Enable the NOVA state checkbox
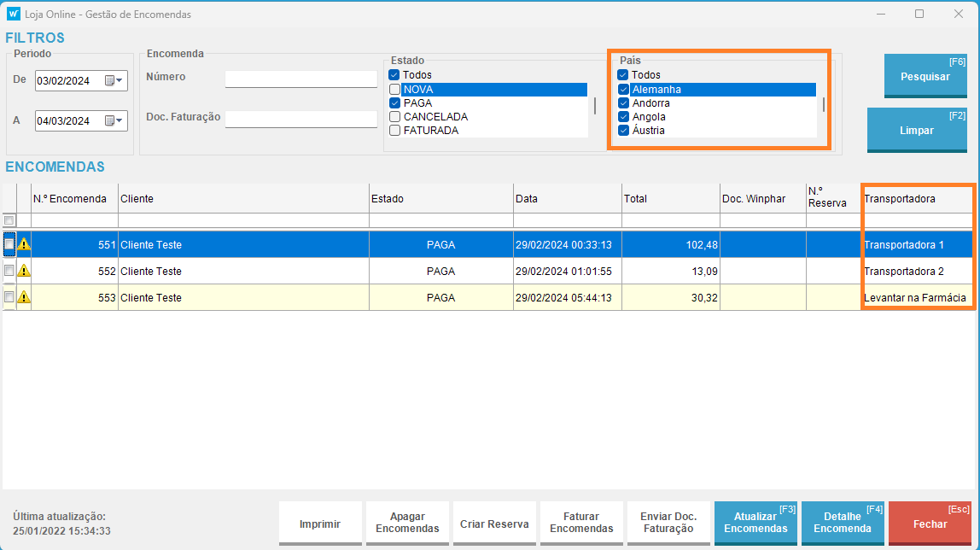The height and width of the screenshot is (550, 980). (394, 89)
